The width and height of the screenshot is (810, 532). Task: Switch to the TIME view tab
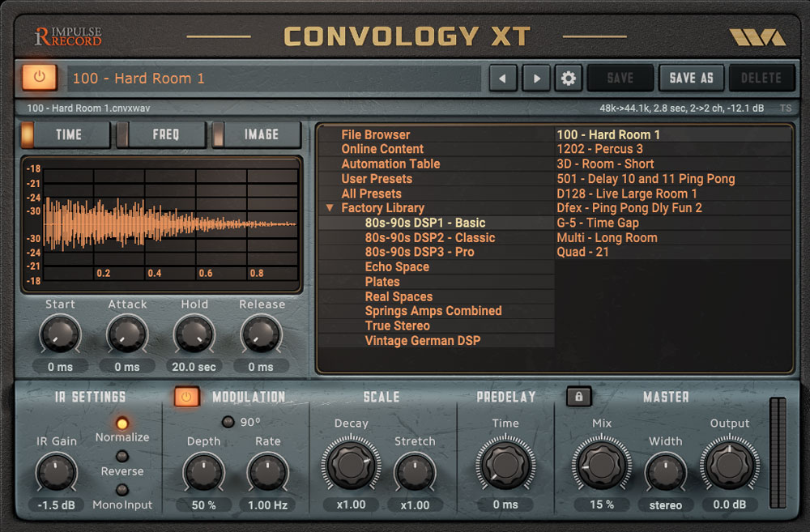tap(66, 134)
